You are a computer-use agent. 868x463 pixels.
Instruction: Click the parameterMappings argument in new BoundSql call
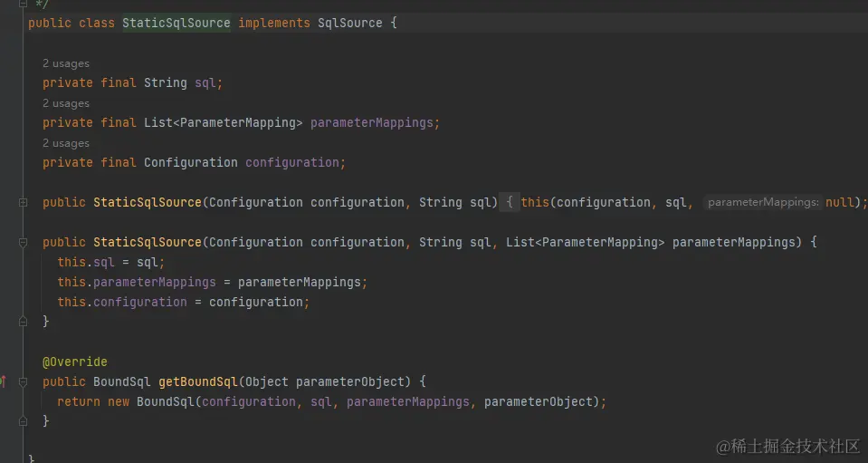point(408,402)
